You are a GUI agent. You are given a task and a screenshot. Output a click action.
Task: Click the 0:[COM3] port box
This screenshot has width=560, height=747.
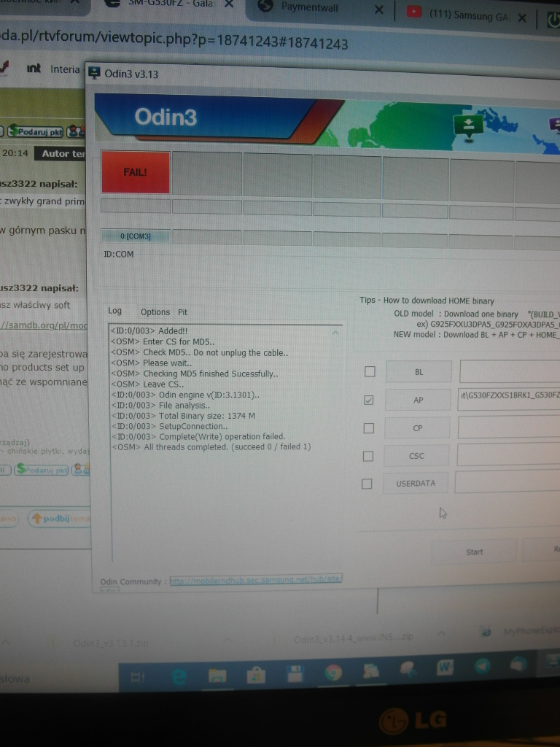(135, 236)
